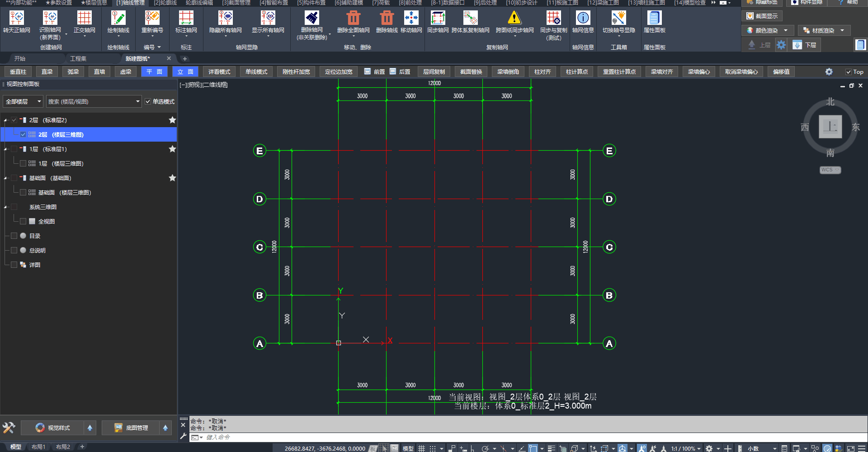Open the 属性面板 properties panel icon

[654, 19]
